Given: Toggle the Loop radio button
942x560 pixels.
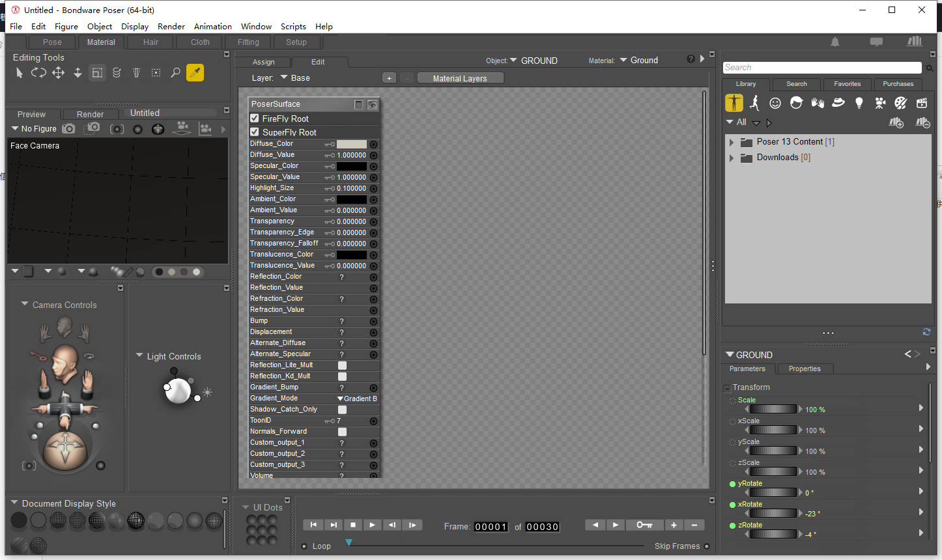Looking at the screenshot, I should pos(304,546).
